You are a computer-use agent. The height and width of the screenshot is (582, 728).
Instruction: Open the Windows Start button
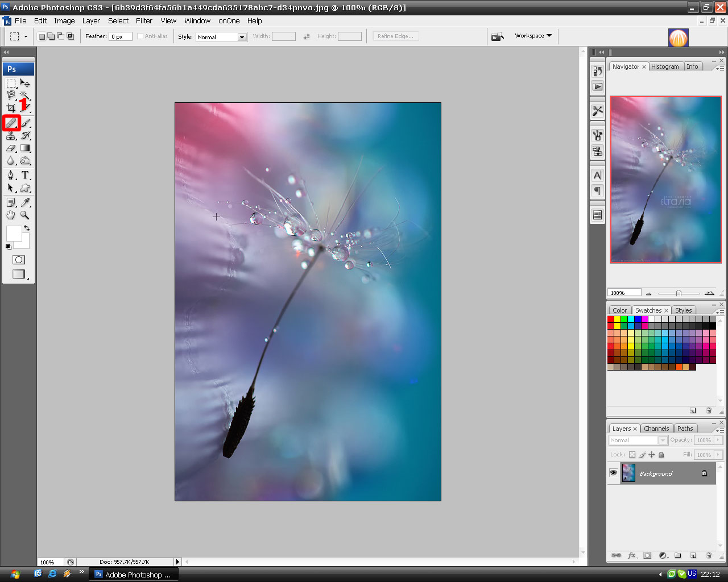pos(15,574)
